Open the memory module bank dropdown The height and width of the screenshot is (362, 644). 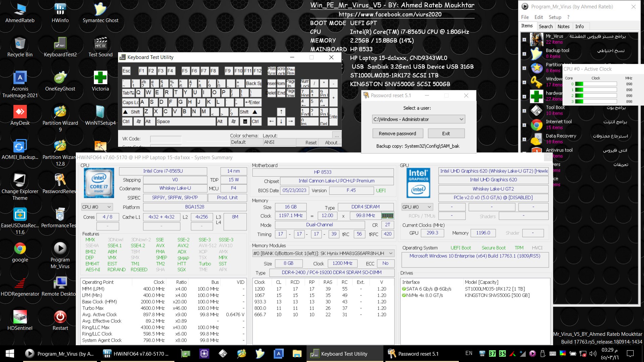[x=323, y=253]
